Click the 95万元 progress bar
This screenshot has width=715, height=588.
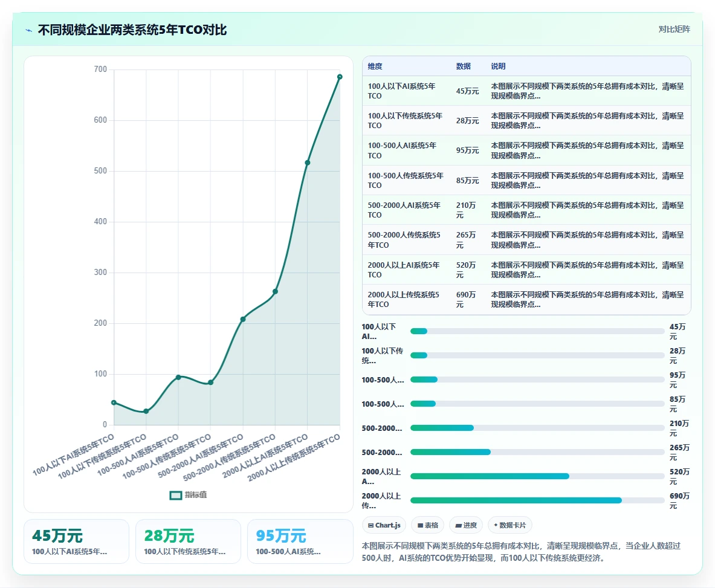tap(537, 380)
